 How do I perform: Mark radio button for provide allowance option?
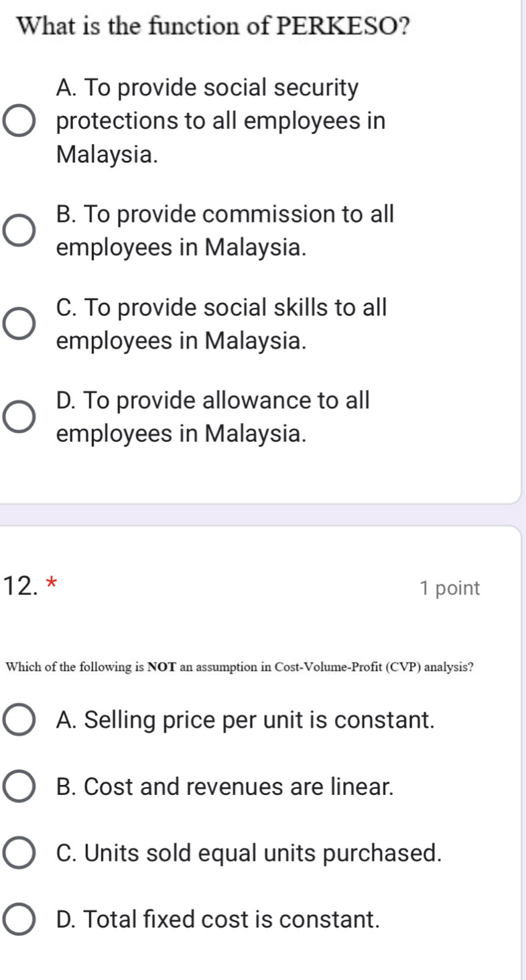(x=19, y=416)
